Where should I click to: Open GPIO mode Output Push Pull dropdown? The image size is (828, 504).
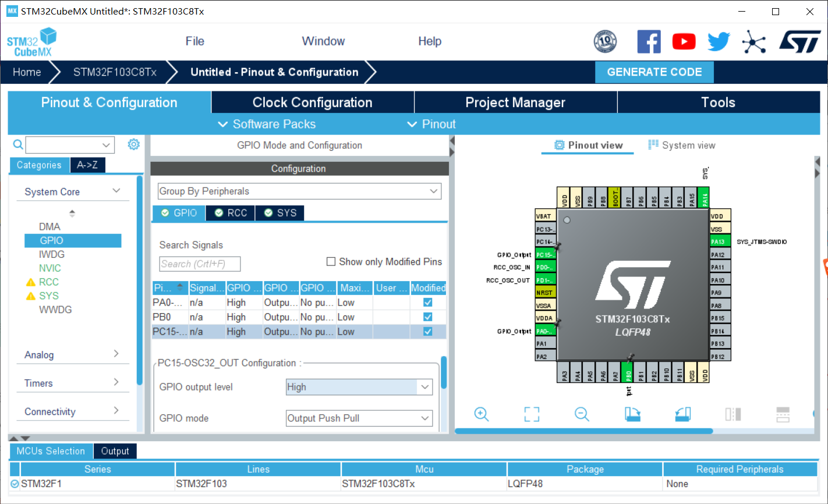tap(359, 418)
